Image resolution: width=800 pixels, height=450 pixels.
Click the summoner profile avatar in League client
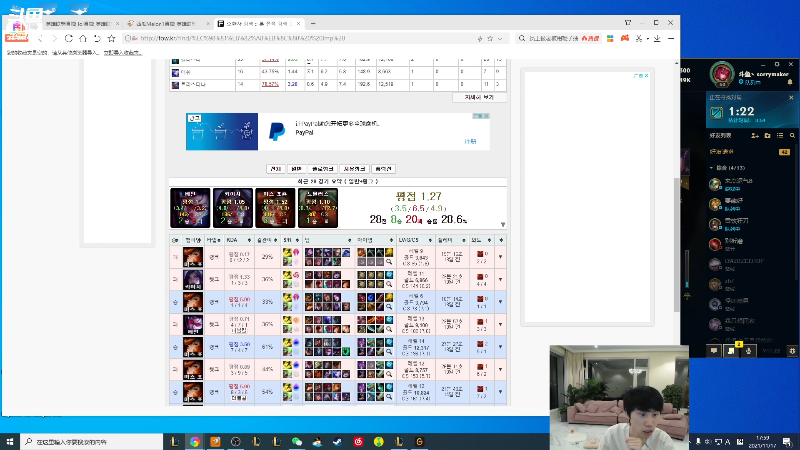(721, 74)
